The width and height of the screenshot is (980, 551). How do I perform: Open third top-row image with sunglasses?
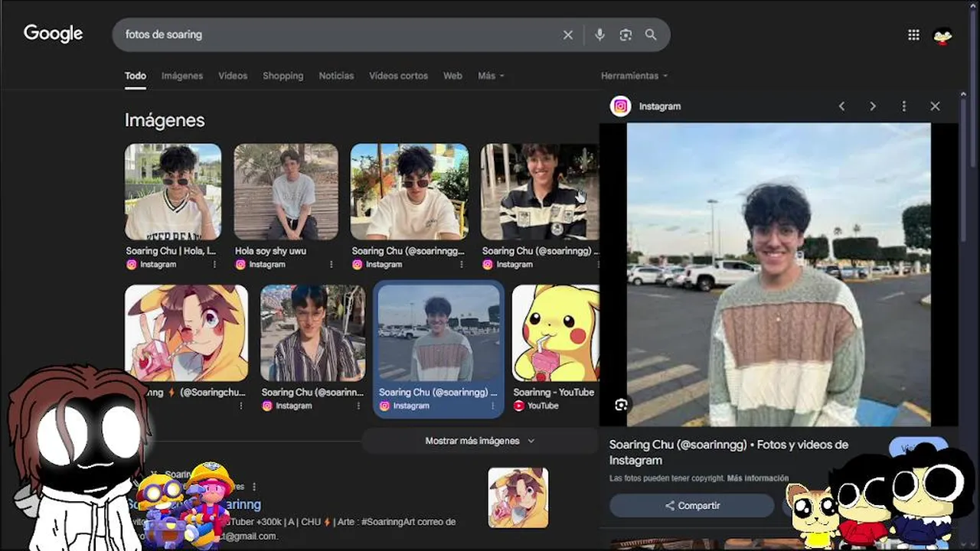click(410, 191)
